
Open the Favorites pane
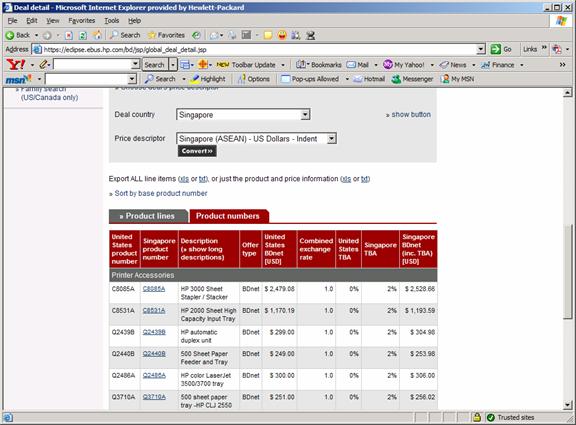pos(166,35)
